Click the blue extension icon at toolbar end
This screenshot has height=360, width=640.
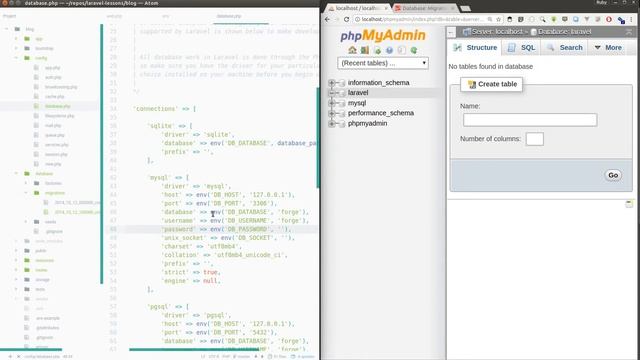621,20
